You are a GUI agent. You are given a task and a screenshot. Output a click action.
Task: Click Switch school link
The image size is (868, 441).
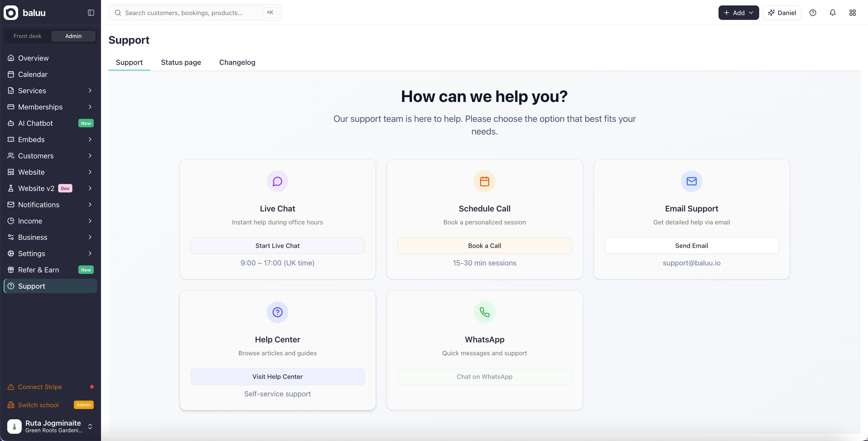click(x=51, y=405)
